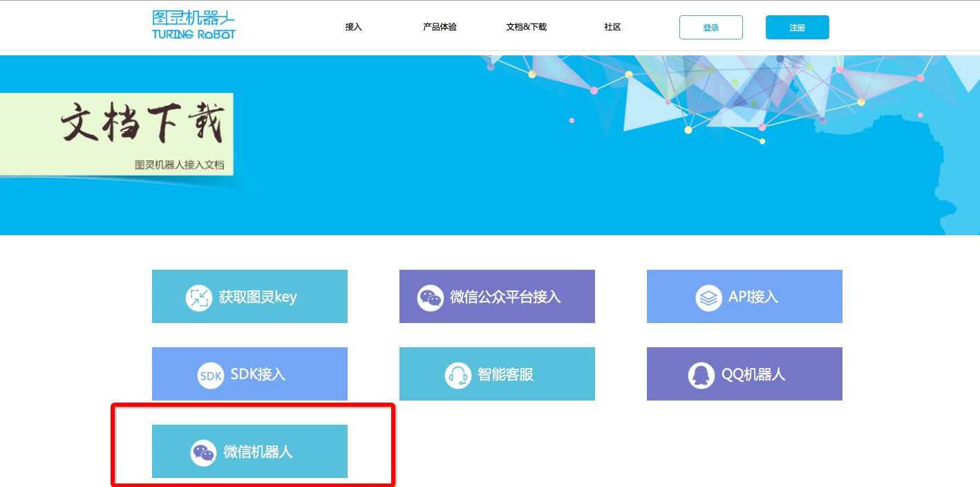Open the 微信机器人 tile
This screenshot has width=980, height=487.
pyautogui.click(x=249, y=451)
